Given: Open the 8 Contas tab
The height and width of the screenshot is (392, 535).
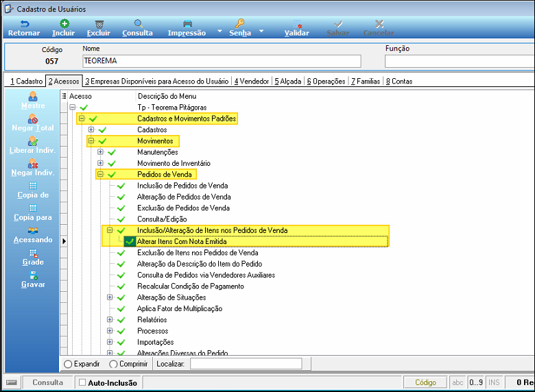Looking at the screenshot, I should [399, 81].
